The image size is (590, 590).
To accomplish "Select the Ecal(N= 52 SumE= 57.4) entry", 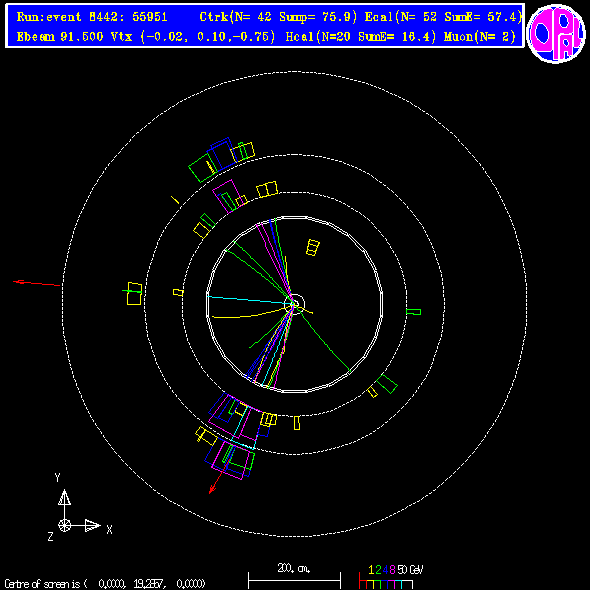I will 444,17.
